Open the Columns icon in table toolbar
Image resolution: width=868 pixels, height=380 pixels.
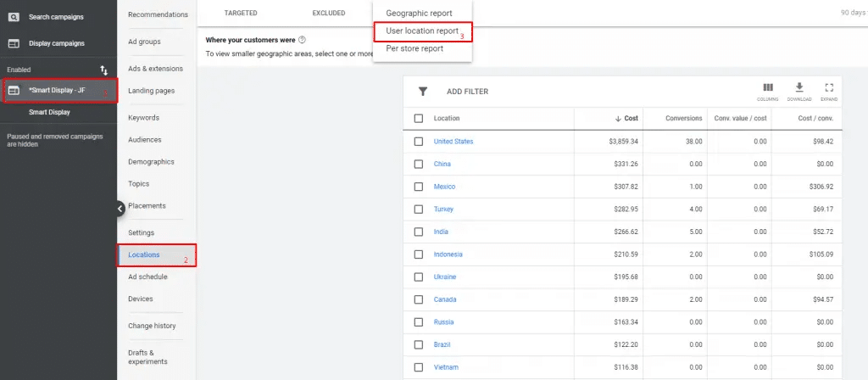pyautogui.click(x=768, y=88)
